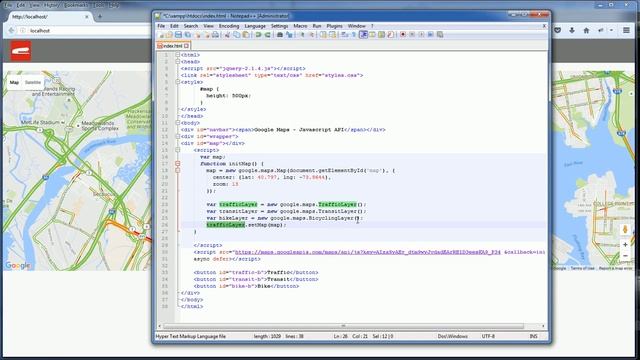
Task: Close the index.html tab via its red button
Action: (187, 46)
